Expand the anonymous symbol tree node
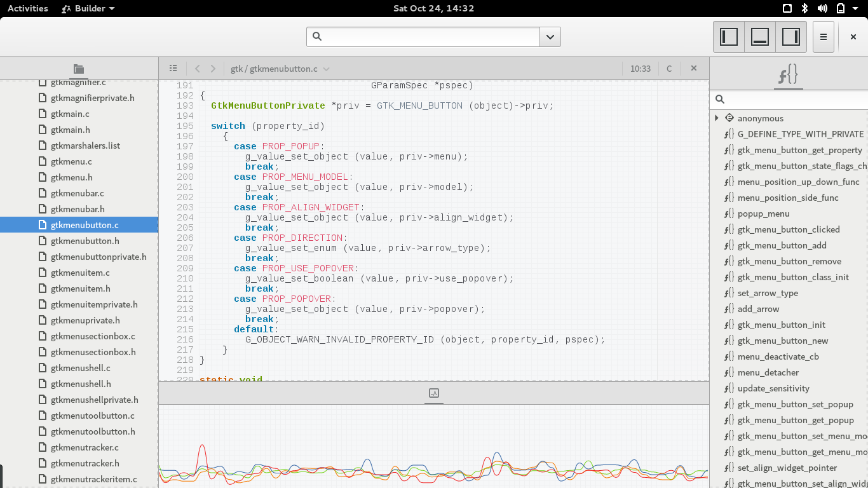Screen dimensions: 868x488 (x=717, y=118)
